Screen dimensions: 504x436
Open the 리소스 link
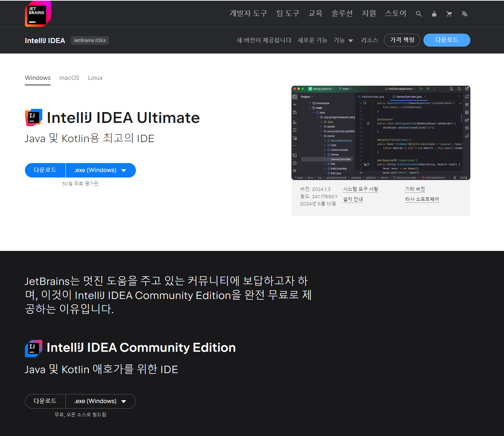tap(370, 40)
